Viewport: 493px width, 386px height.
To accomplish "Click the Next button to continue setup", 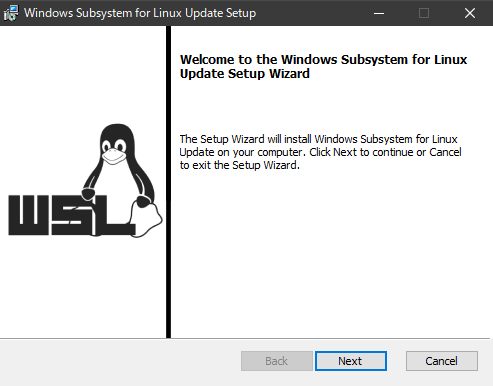I will tap(351, 361).
